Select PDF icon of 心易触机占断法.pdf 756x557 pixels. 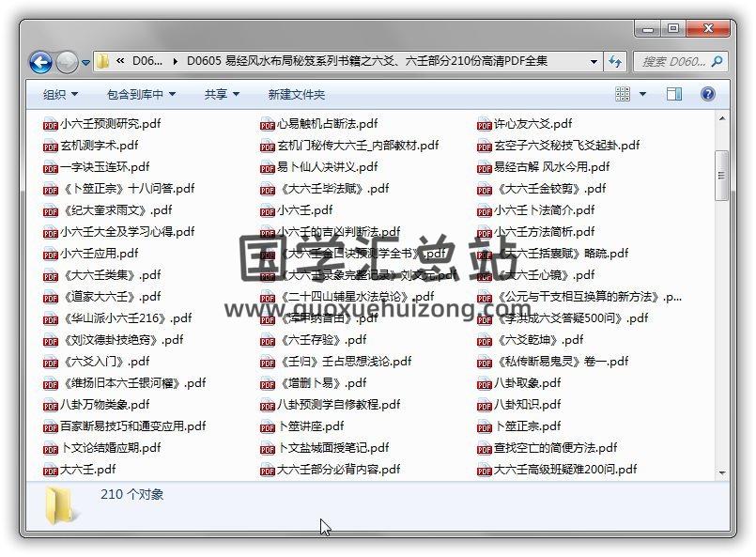[267, 124]
